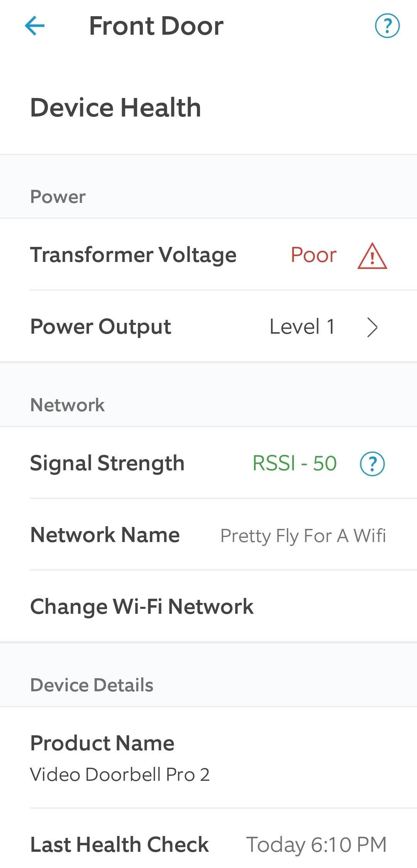
Task: Tap the green RSSI - 50 value
Action: tap(294, 463)
